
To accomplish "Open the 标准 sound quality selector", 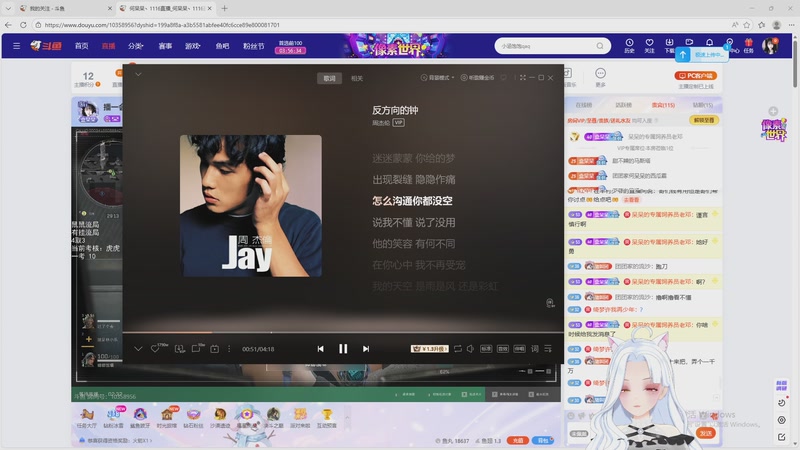I will click(x=486, y=348).
